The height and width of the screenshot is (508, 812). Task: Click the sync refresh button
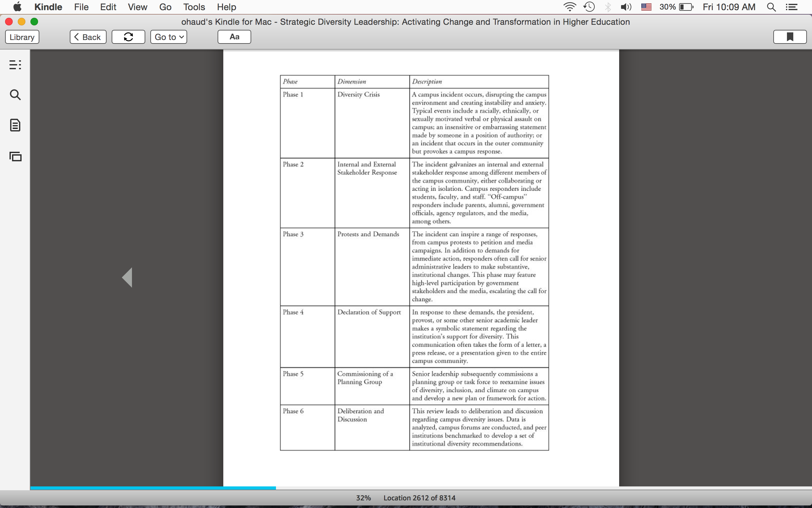128,37
